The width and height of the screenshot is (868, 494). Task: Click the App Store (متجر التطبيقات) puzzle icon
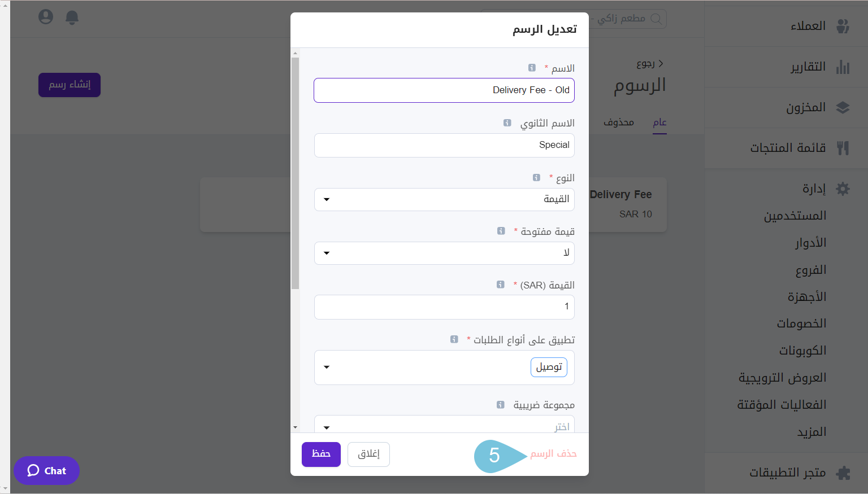click(843, 473)
